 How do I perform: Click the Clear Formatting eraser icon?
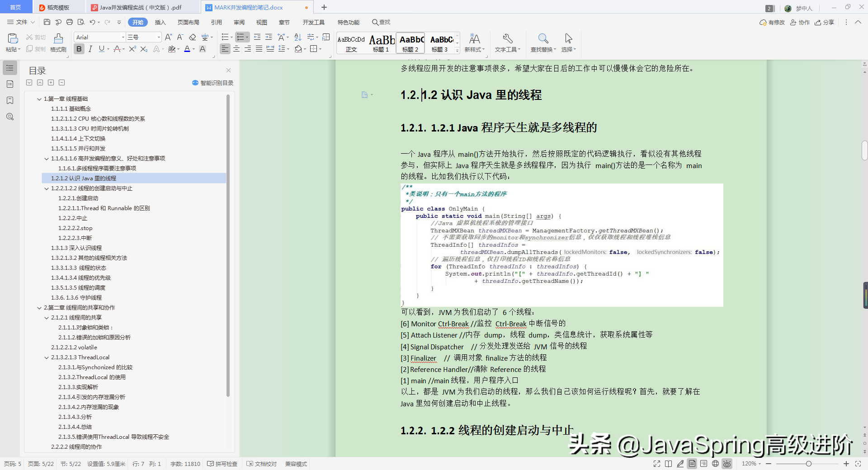coord(192,37)
